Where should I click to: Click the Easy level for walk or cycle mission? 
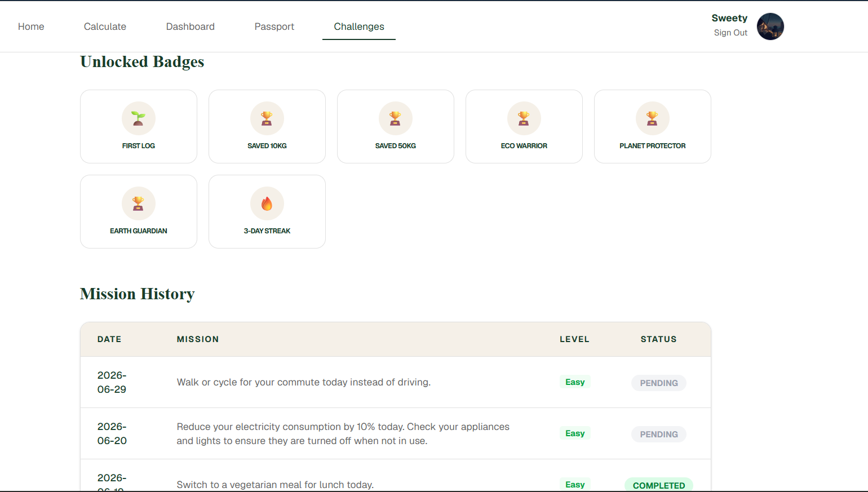pos(575,382)
